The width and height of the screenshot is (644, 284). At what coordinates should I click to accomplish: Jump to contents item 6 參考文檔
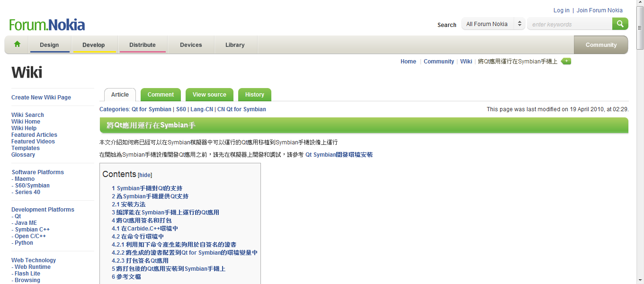pos(126,277)
